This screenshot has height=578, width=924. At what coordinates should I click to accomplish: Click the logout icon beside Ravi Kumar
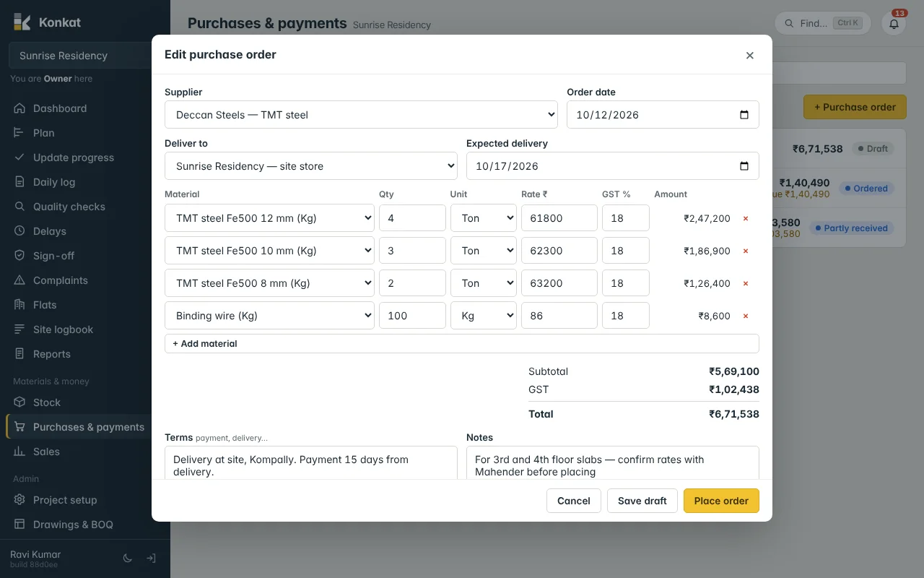[151, 558]
